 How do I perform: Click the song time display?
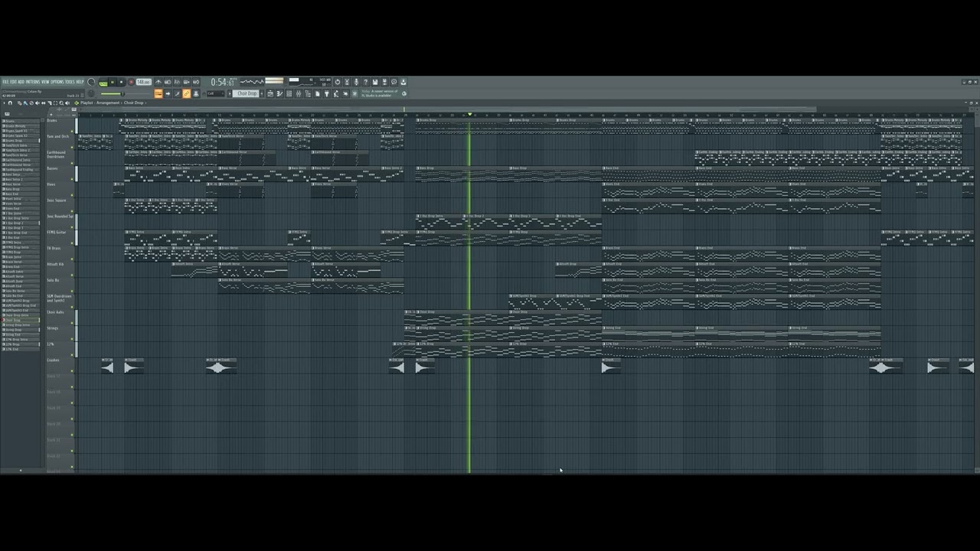point(223,82)
